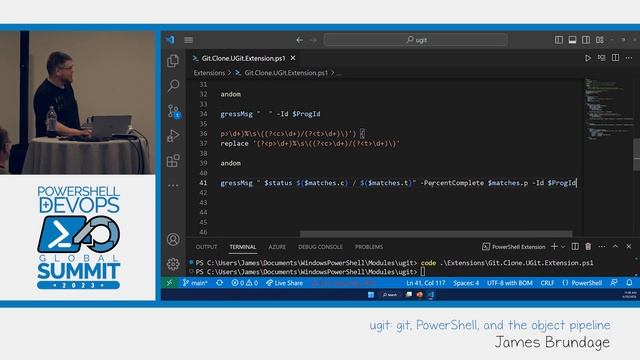This screenshot has height=360, width=640.
Task: Open editor More Actions menu
Action: pos(629,58)
